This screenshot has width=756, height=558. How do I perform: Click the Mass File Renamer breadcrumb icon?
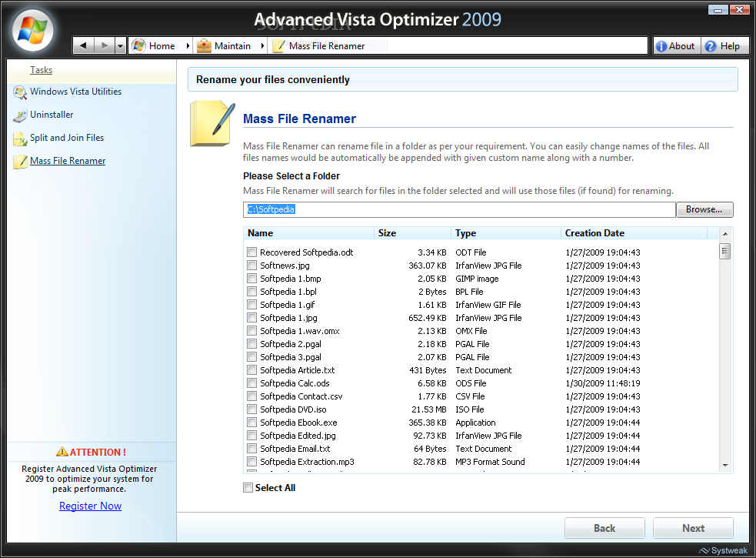[278, 46]
